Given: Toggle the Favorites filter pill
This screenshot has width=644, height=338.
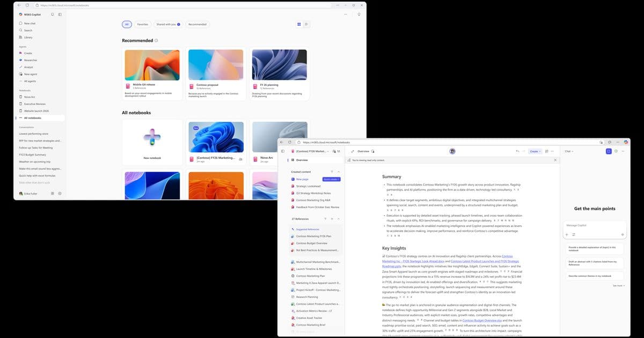Looking at the screenshot, I should click(x=142, y=24).
